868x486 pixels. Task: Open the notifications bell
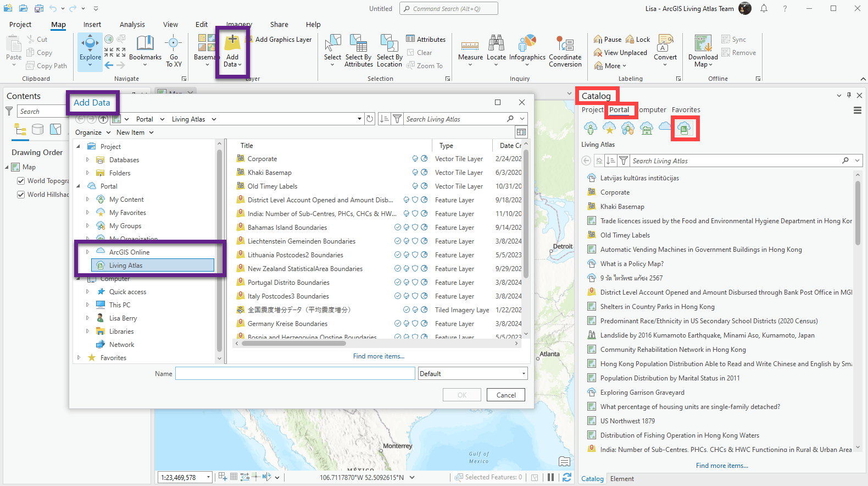(764, 8)
